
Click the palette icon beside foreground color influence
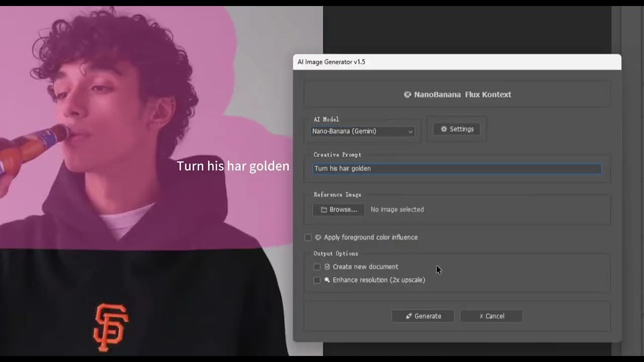pyautogui.click(x=318, y=237)
